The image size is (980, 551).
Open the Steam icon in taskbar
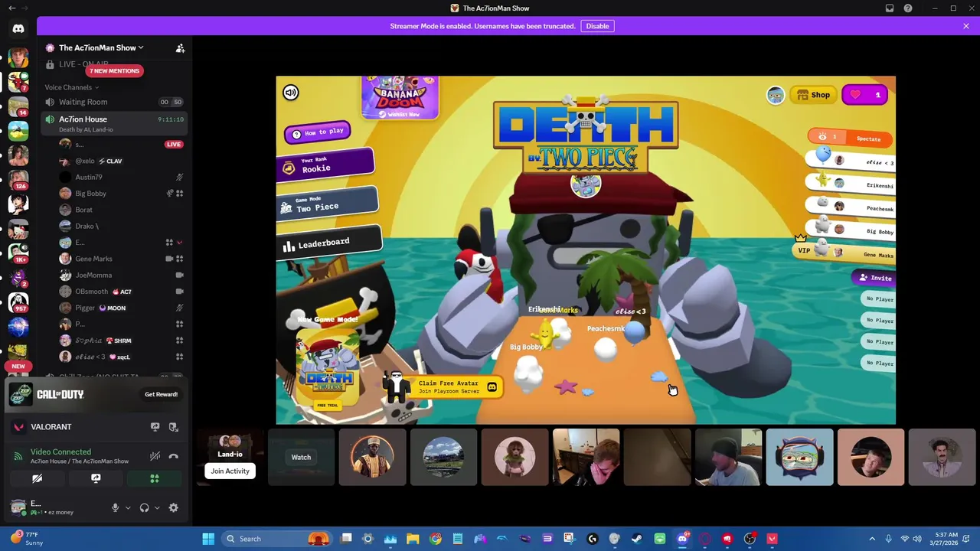[x=636, y=539]
